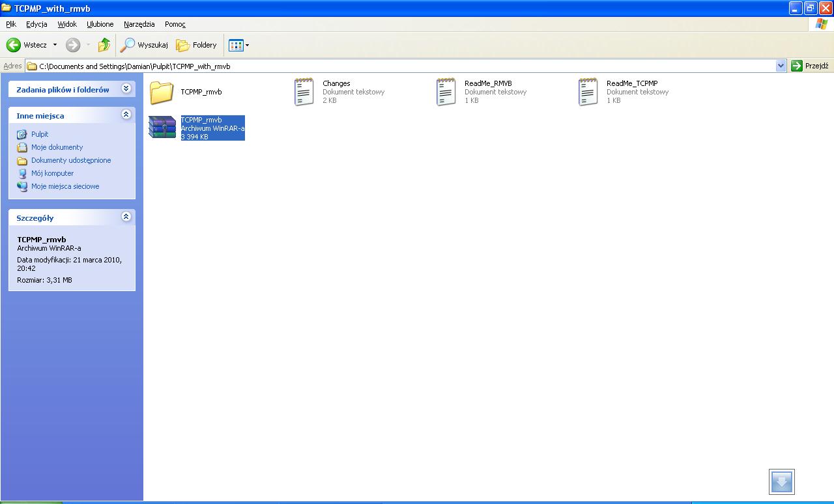Click the Moje dokumenty icon in sidebar
The image size is (834, 504).
pos(22,147)
